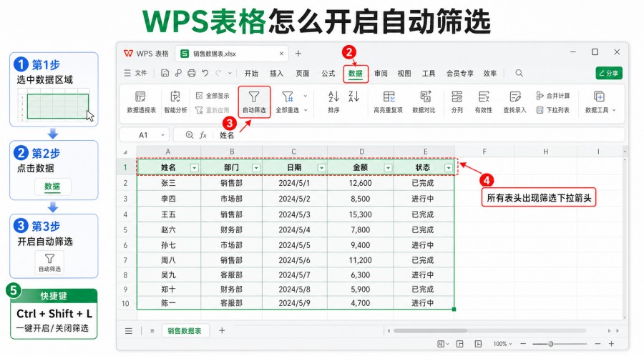Viewport: 644px width, 356px height.
Task: Click the 全部重选 filter icon
Action: (x=288, y=97)
